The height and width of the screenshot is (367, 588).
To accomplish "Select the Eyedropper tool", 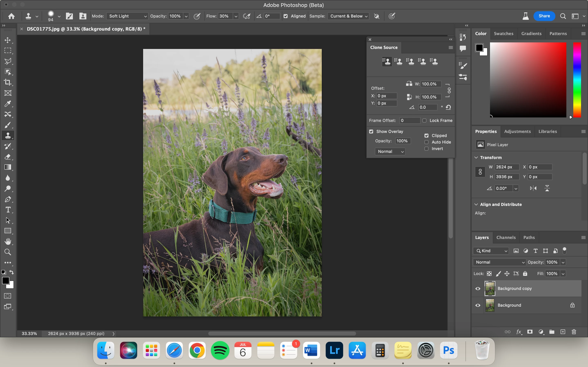I will coord(8,104).
